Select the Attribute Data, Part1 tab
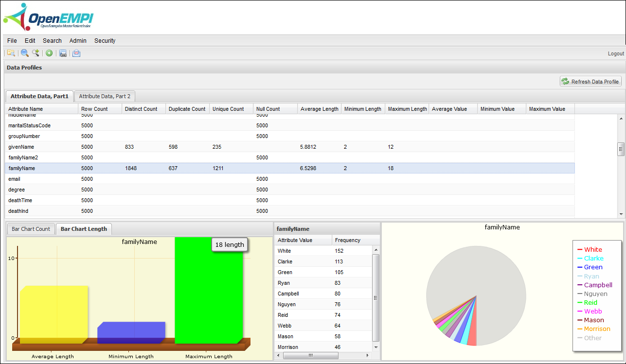This screenshot has height=364, width=626. (x=39, y=96)
